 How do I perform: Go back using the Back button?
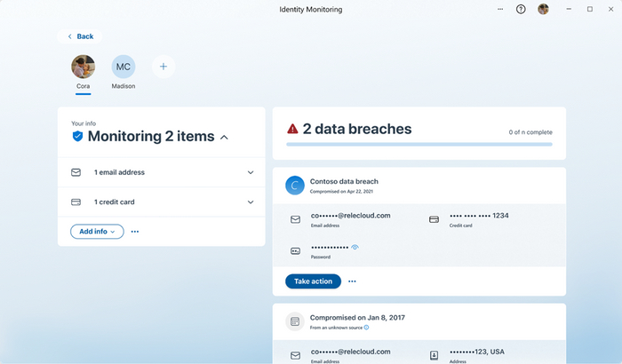click(x=80, y=36)
